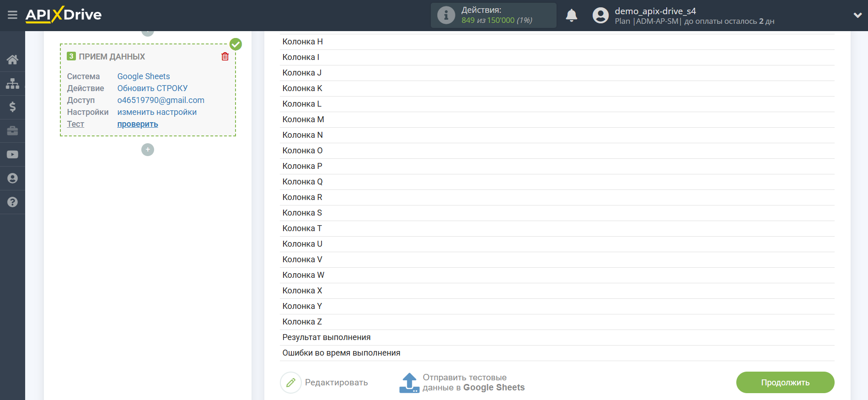Click the 'ПРИЕМ ДАННЫХ' step title
The image size is (868, 400).
coord(112,57)
